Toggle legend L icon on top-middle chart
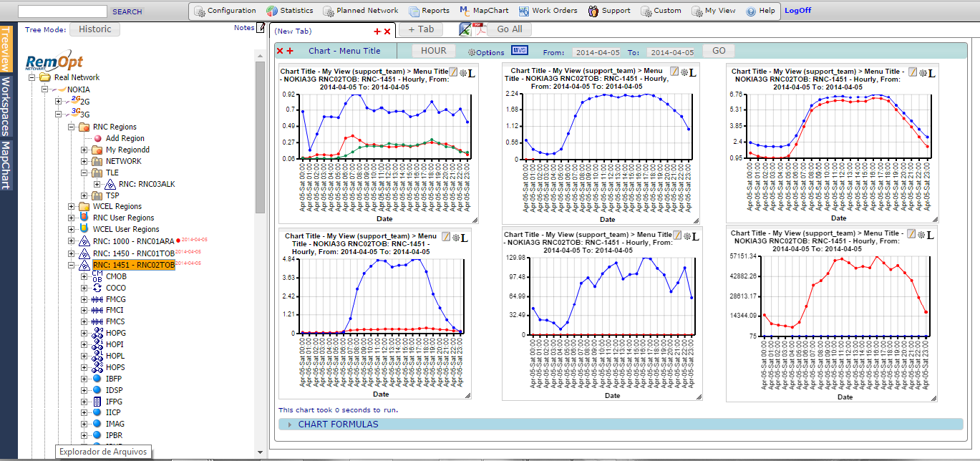Image resolution: width=980 pixels, height=461 pixels. click(x=693, y=73)
